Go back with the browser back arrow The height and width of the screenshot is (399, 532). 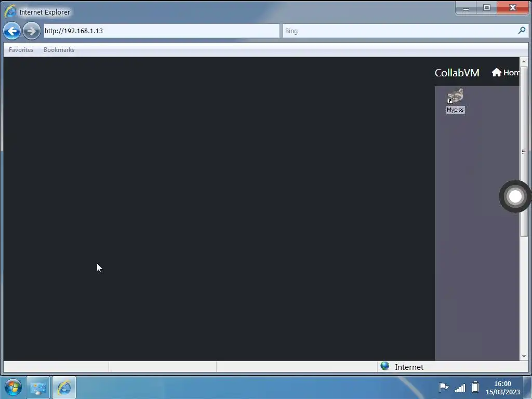pyautogui.click(x=12, y=31)
